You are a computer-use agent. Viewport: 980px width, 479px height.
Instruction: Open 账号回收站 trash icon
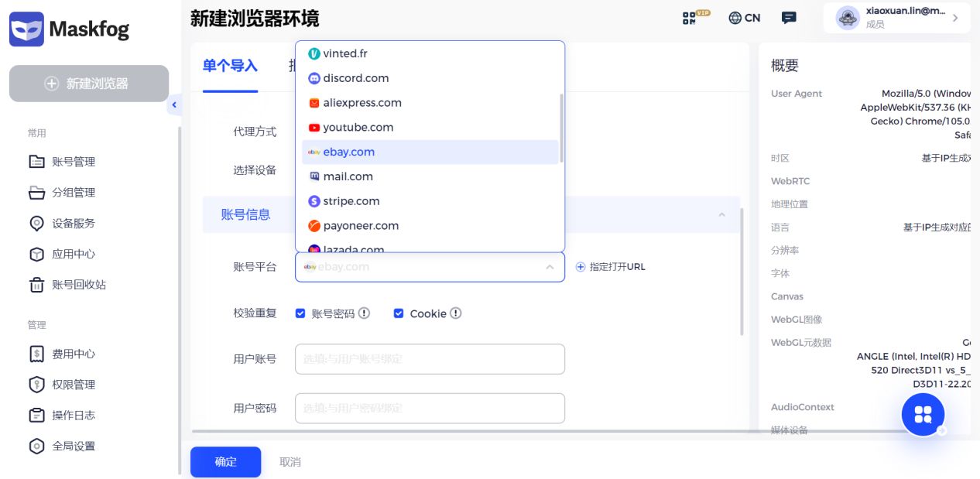click(36, 285)
